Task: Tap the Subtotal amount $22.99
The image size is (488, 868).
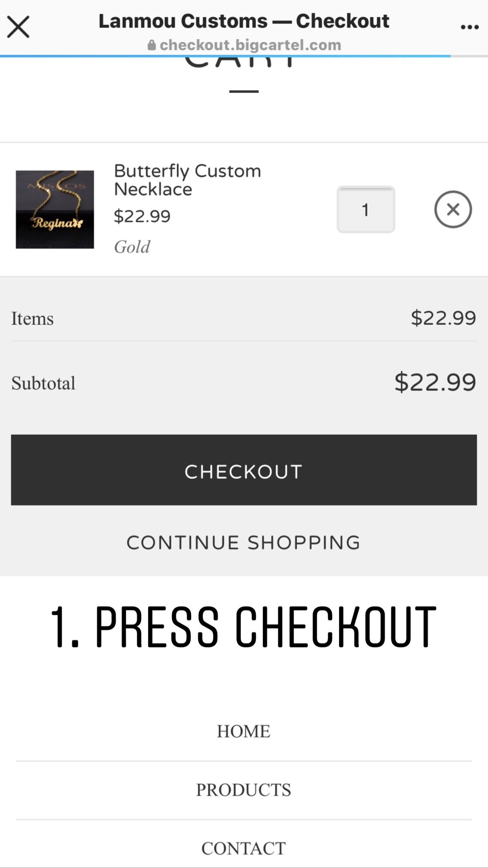Action: pos(435,382)
